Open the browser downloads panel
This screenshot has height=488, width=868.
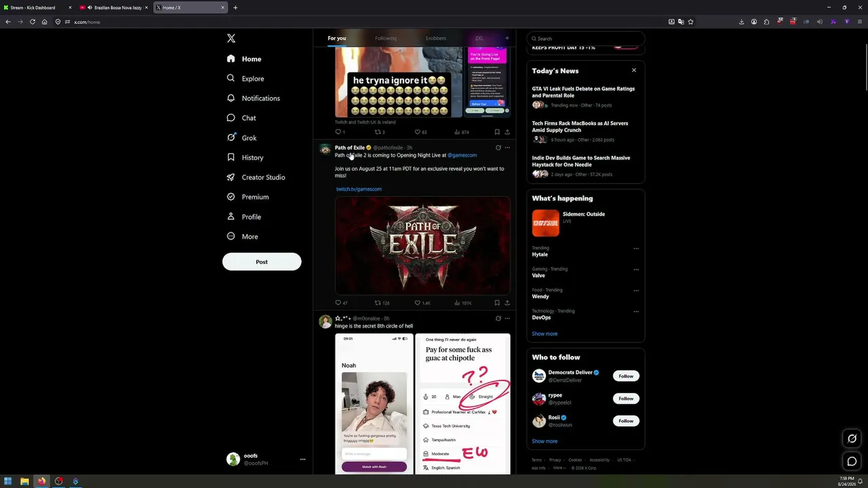[x=741, y=22]
